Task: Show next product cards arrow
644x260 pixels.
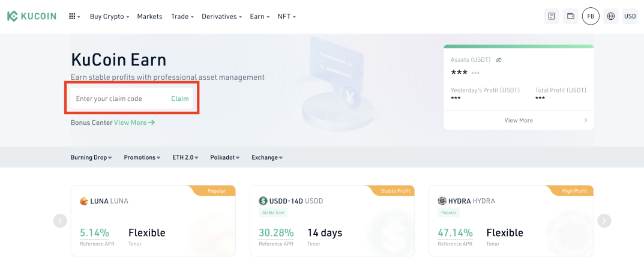Action: [604, 220]
